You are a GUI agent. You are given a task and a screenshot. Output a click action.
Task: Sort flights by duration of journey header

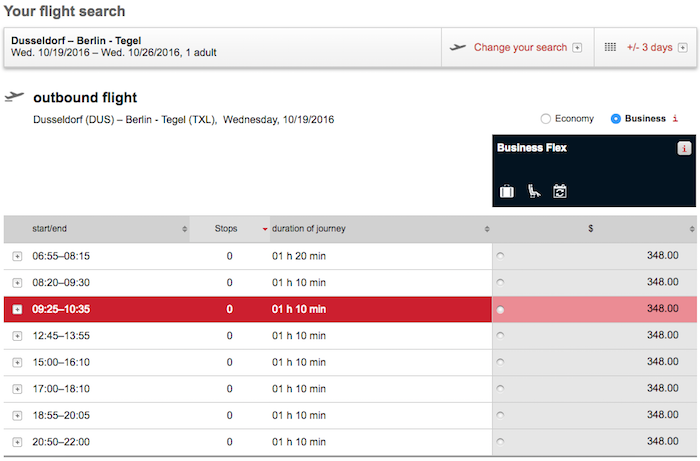point(380,229)
